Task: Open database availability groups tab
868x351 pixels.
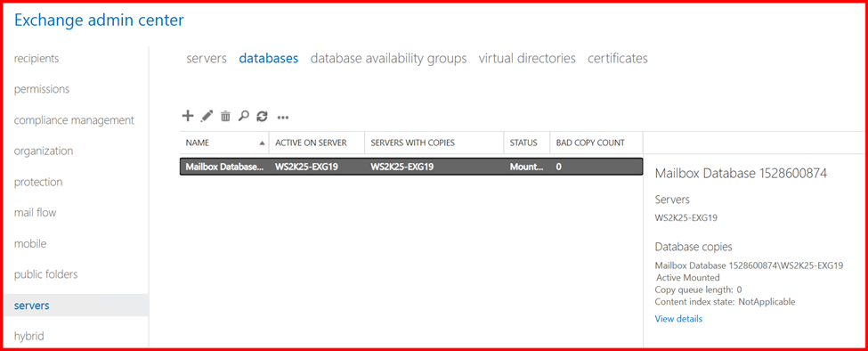Action: pyautogui.click(x=389, y=58)
